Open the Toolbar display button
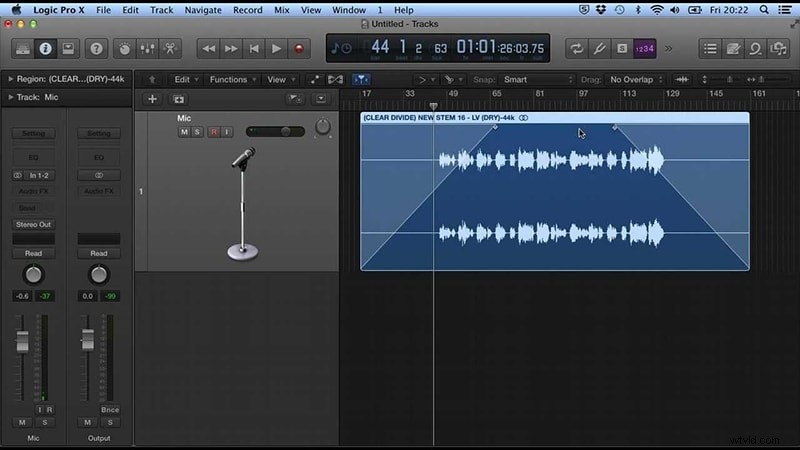Viewport: 800px width, 450px height. pyautogui.click(x=68, y=48)
